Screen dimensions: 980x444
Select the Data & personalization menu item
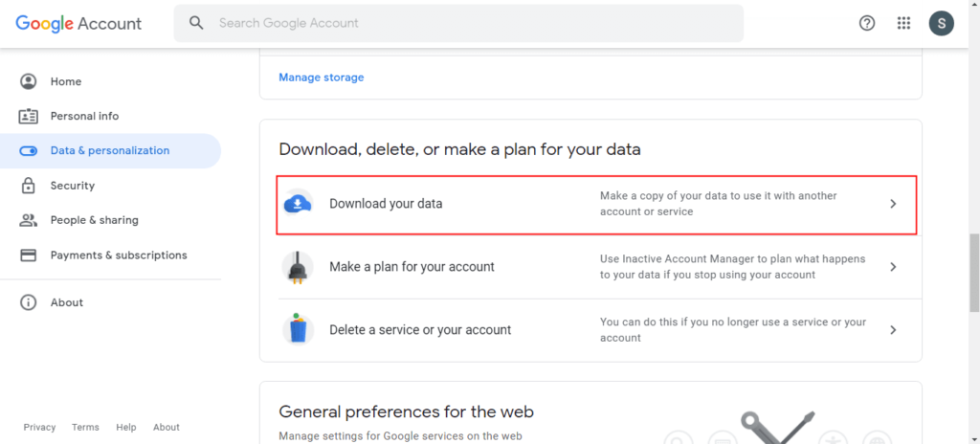point(110,150)
